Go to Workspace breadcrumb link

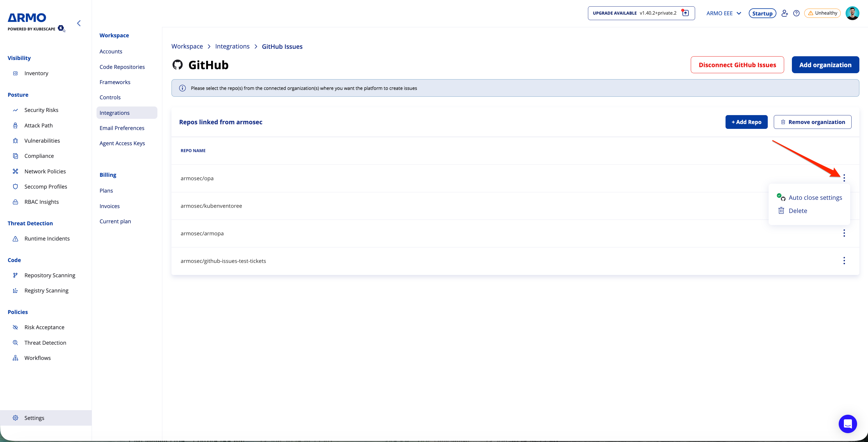pyautogui.click(x=187, y=46)
